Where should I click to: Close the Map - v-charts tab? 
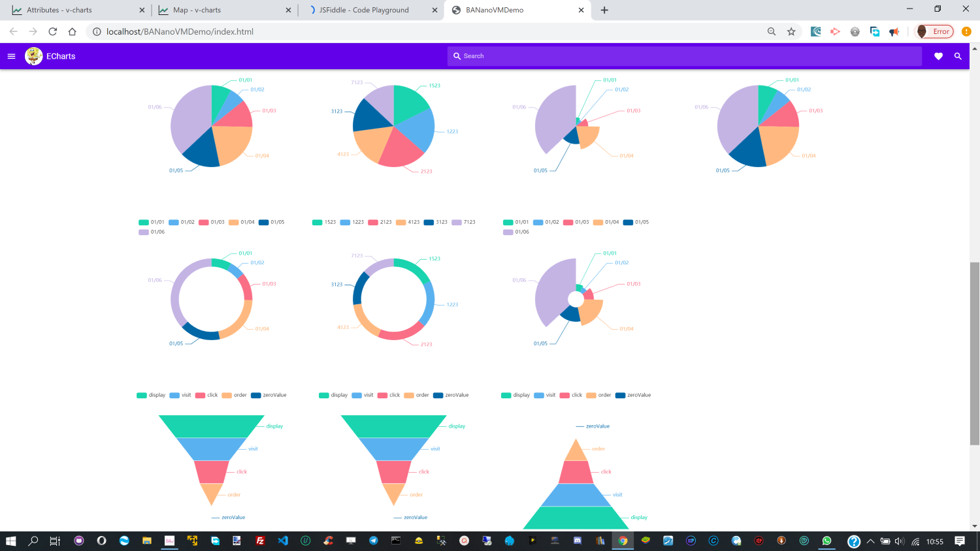coord(288,10)
